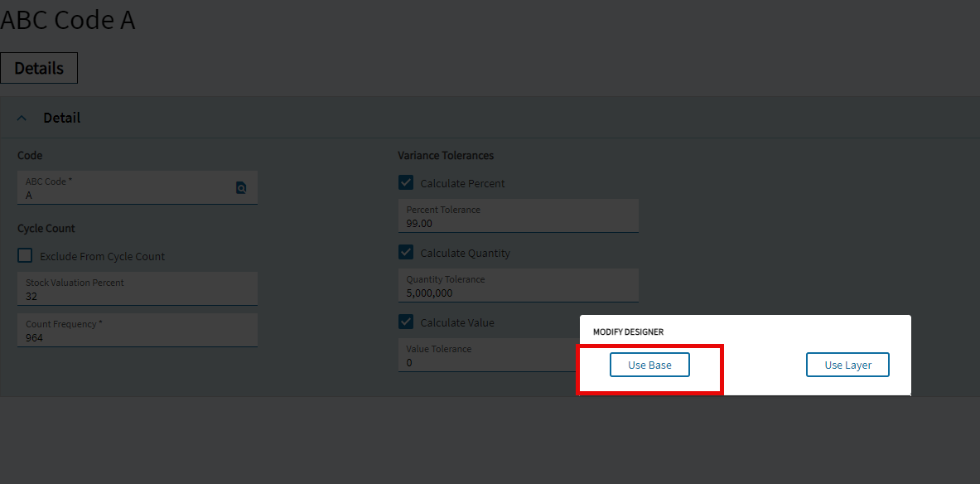Image resolution: width=980 pixels, height=484 pixels.
Task: Edit the Quantity Tolerance field
Action: [518, 286]
